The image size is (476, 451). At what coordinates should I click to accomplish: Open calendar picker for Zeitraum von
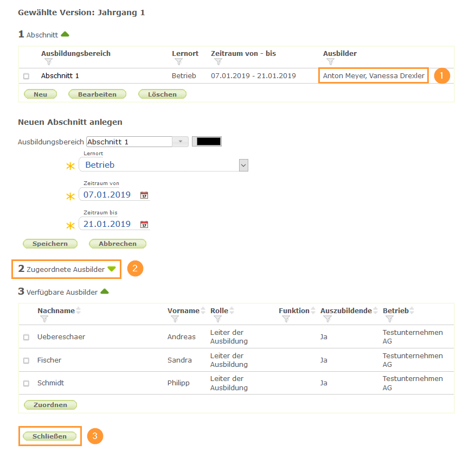coord(144,195)
